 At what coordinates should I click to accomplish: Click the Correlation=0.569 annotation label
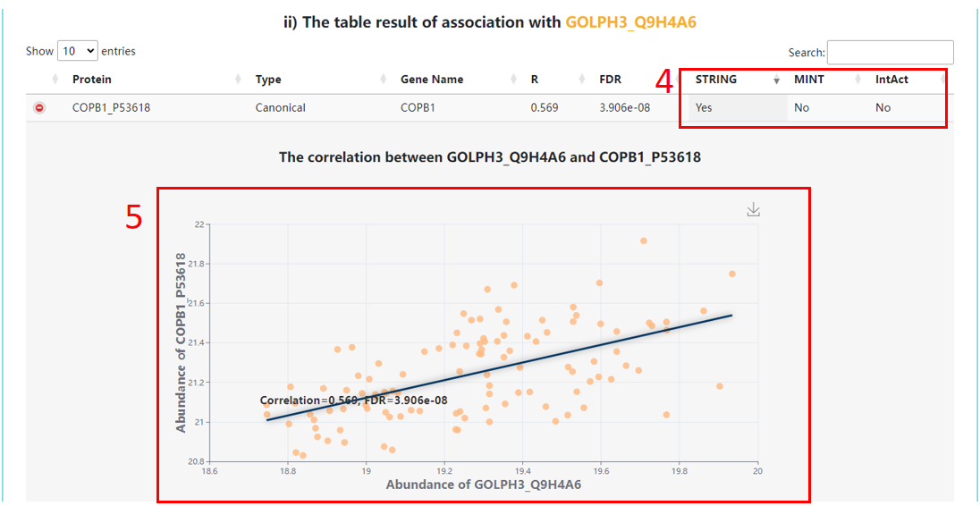[353, 401]
